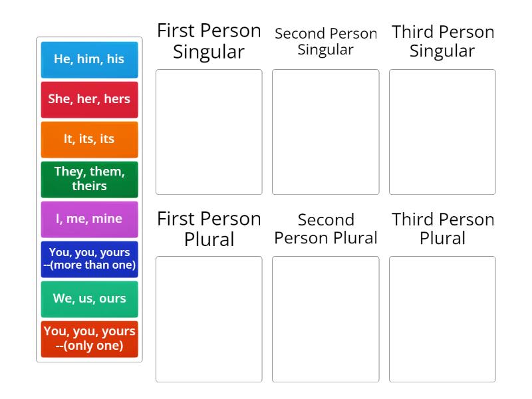Select the purple "I, me, mine" tile
532x399 pixels.
[x=89, y=219]
